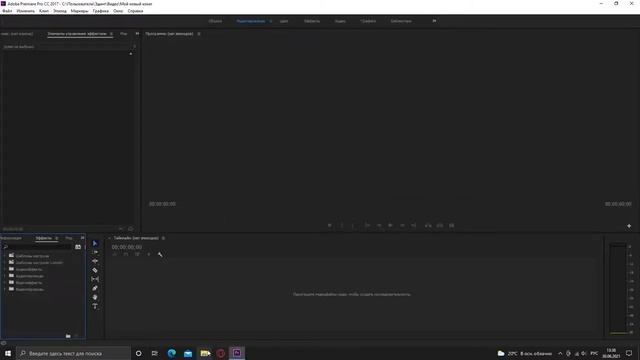
Task: Open Effects panel group overflow chevron
Action: tap(82, 238)
